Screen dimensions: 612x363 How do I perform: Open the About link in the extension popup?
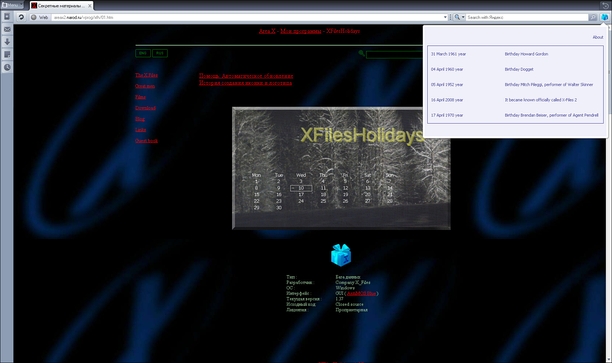[x=598, y=37]
